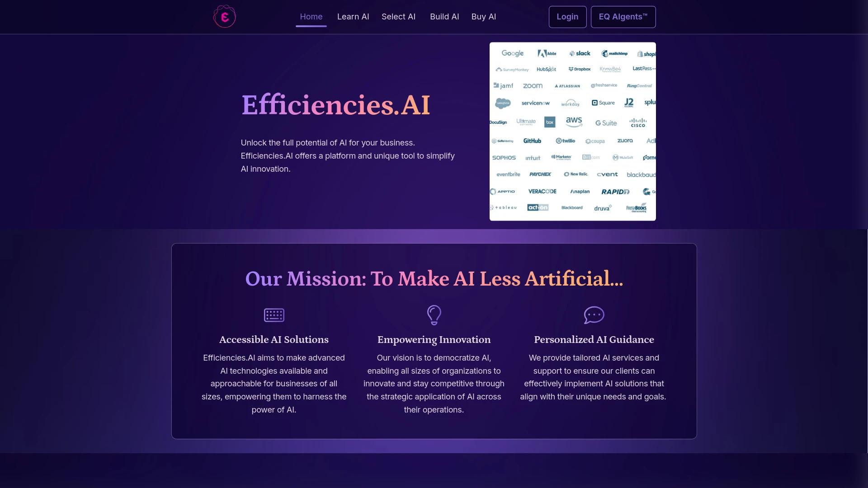
Task: Click the Buy AI navigation link
Action: (x=483, y=17)
